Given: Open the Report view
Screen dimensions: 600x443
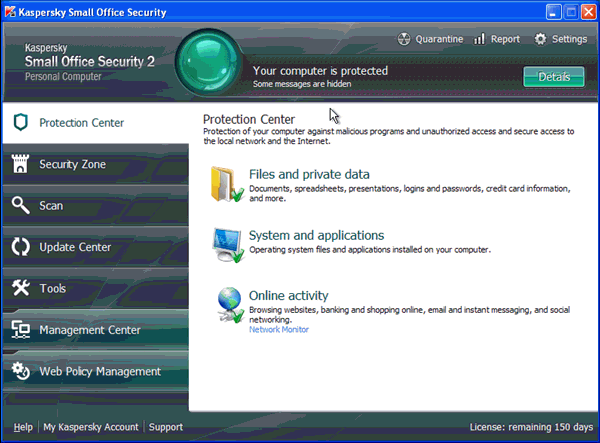Looking at the screenshot, I should pos(496,39).
